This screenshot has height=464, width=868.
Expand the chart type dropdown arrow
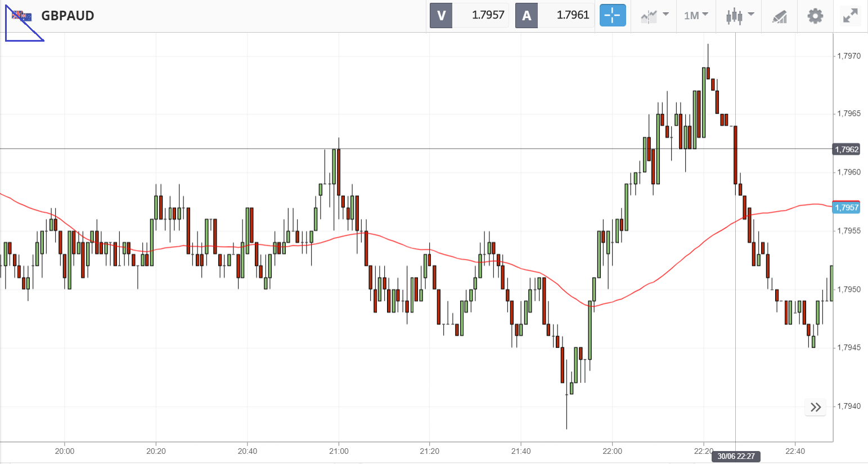click(751, 15)
